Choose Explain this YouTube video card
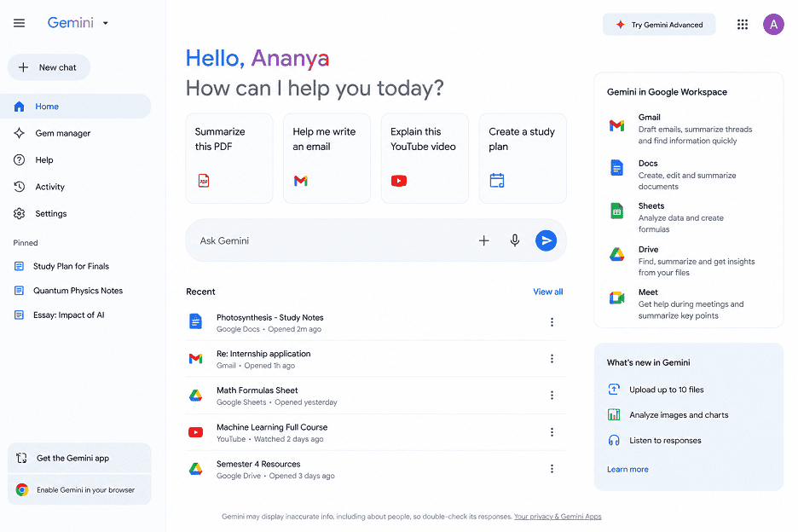Screen dimensions: 798x532 [425, 159]
